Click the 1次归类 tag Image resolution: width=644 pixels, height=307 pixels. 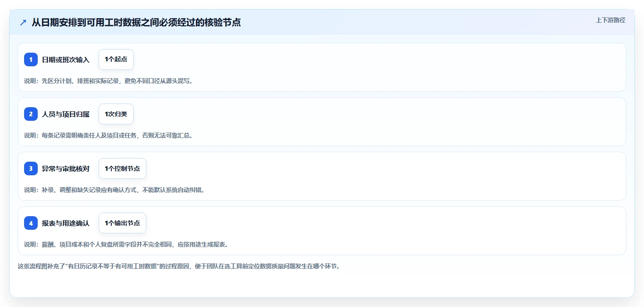point(116,114)
